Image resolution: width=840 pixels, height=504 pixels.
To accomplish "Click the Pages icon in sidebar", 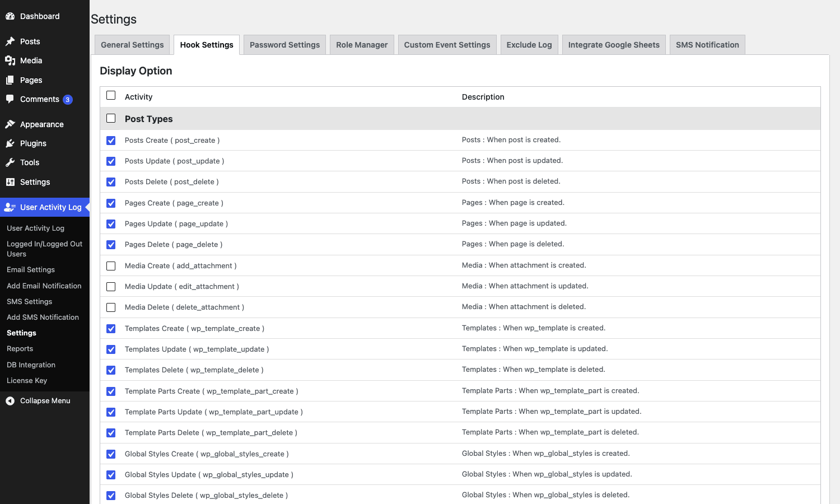I will (x=10, y=80).
